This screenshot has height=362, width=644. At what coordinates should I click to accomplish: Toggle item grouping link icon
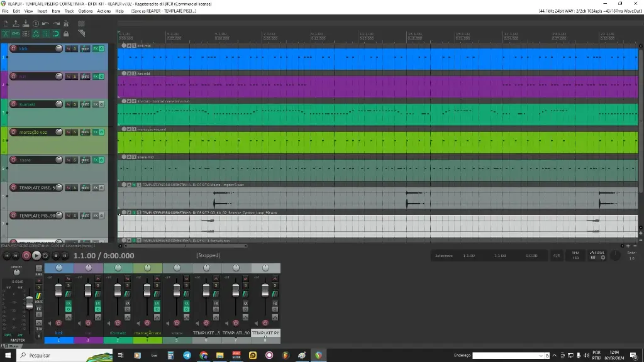click(16, 34)
